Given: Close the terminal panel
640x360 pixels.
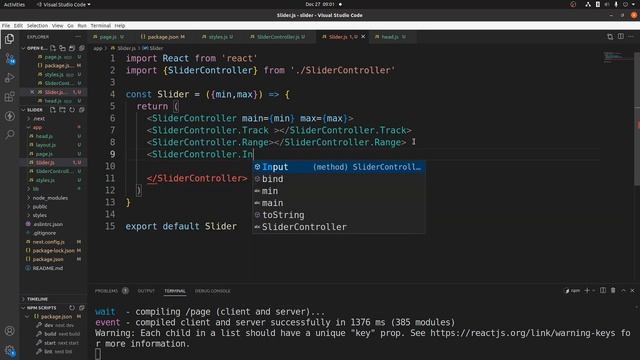Looking at the screenshot, I should point(633,291).
